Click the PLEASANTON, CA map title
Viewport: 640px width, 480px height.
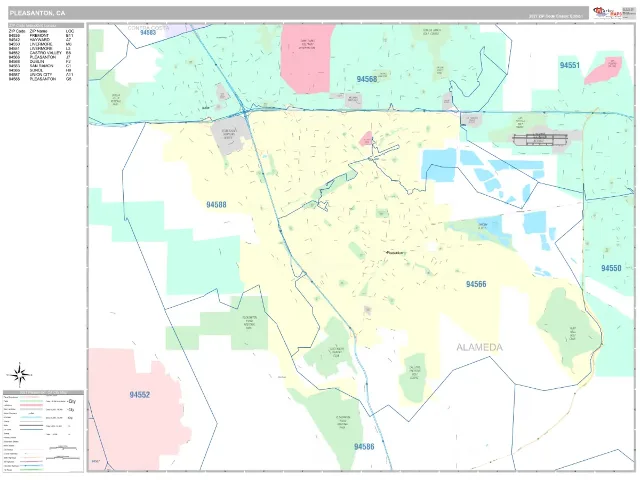37,13
